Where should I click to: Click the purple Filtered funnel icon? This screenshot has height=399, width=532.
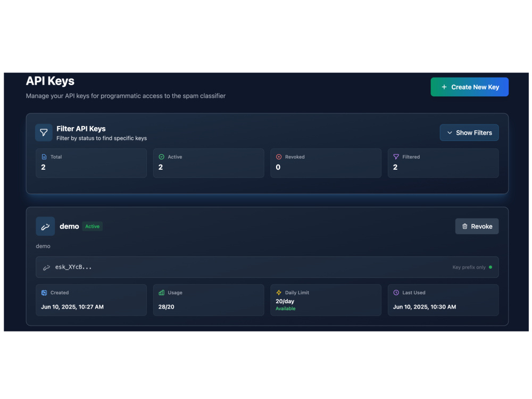(396, 157)
